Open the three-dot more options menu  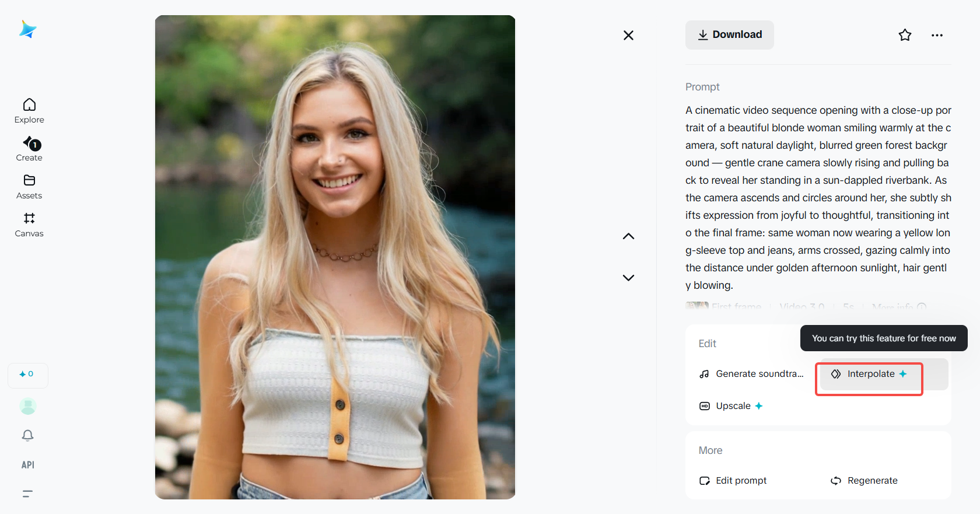coord(937,35)
